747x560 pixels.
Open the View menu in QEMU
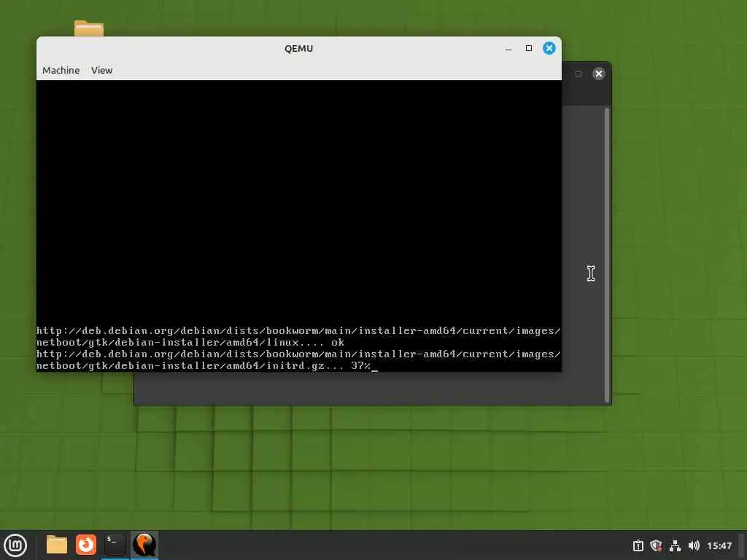(101, 70)
